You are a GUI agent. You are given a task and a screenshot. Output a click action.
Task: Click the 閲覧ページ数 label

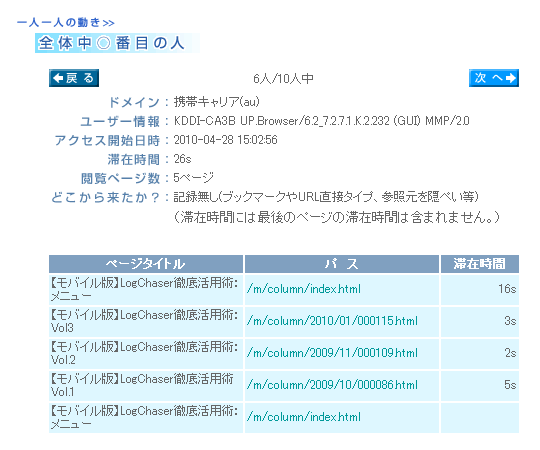[121, 179]
